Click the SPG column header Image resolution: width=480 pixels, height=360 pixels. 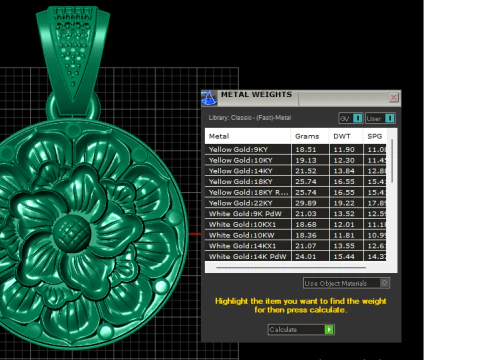click(x=375, y=136)
